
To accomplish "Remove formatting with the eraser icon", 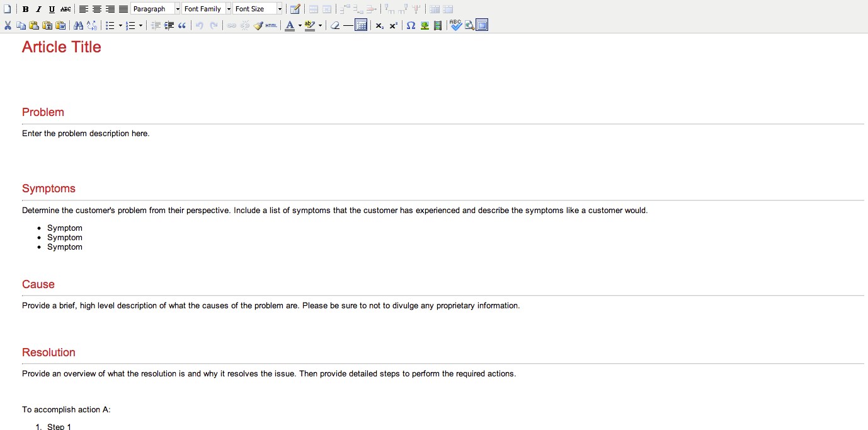I will 335,25.
